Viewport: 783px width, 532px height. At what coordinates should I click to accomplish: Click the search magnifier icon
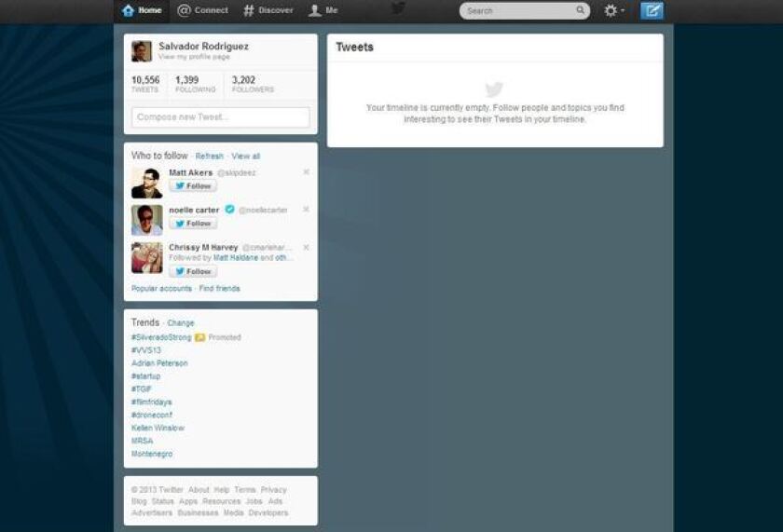[580, 10]
